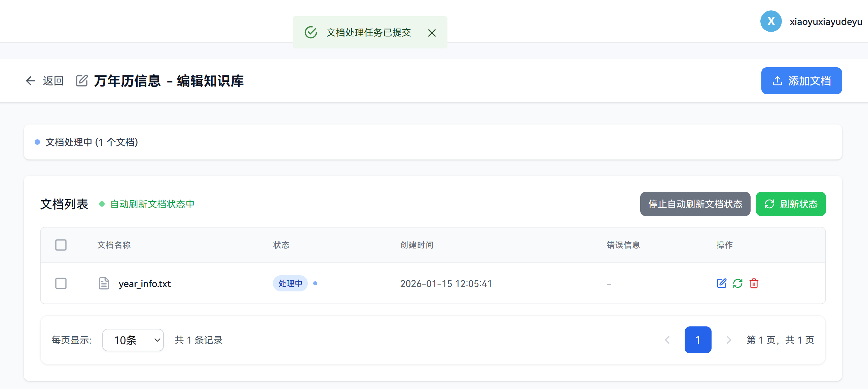This screenshot has width=868, height=389.
Task: Go to the next page using the right chevron
Action: pos(728,340)
